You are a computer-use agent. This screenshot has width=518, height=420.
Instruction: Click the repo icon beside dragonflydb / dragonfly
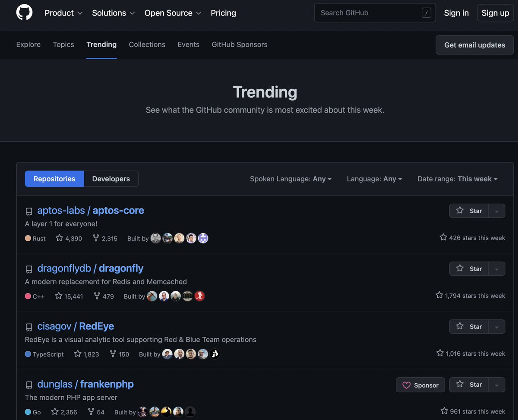click(x=29, y=269)
